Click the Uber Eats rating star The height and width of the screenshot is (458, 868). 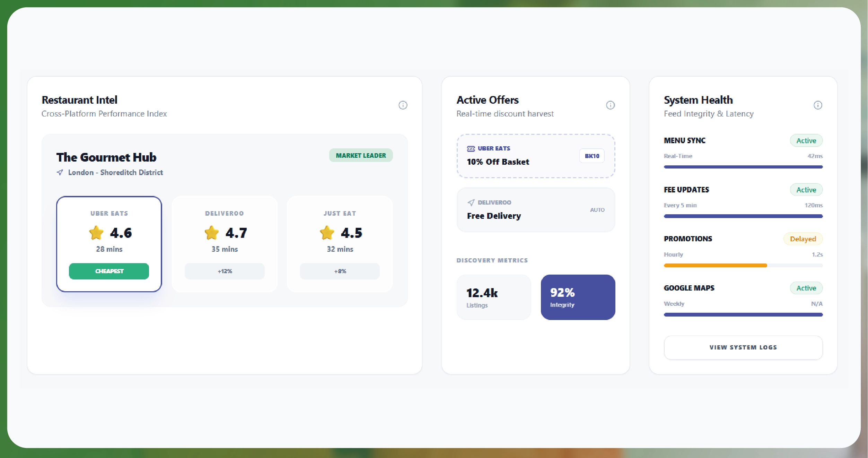[96, 233]
